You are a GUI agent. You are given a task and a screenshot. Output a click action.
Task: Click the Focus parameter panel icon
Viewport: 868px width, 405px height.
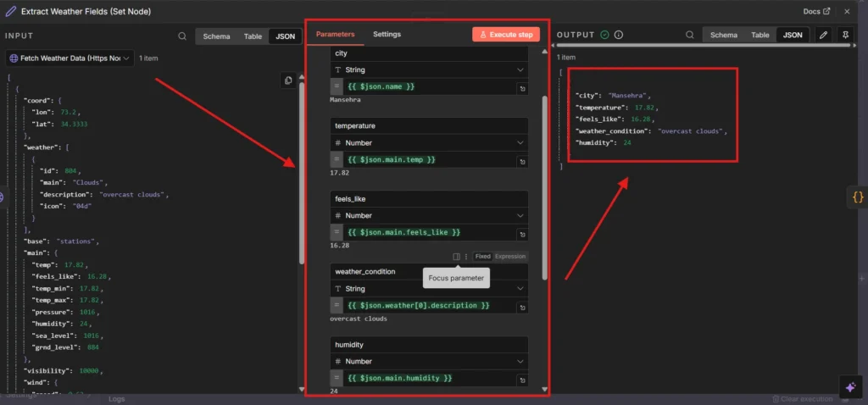pyautogui.click(x=456, y=256)
